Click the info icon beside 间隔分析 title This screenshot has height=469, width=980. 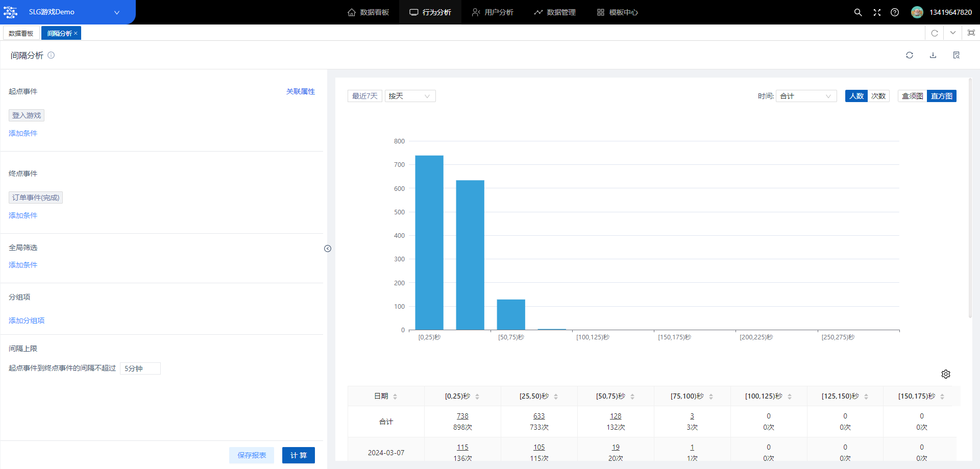tap(51, 55)
